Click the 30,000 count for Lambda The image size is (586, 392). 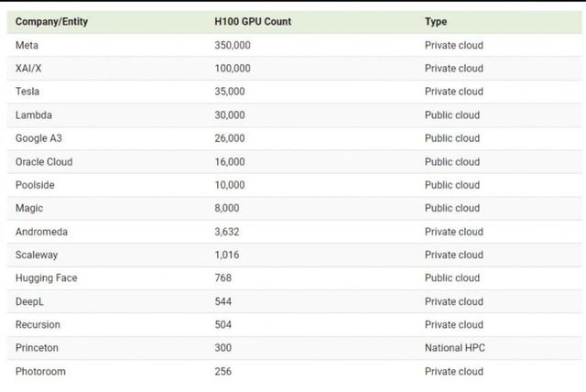(x=230, y=115)
